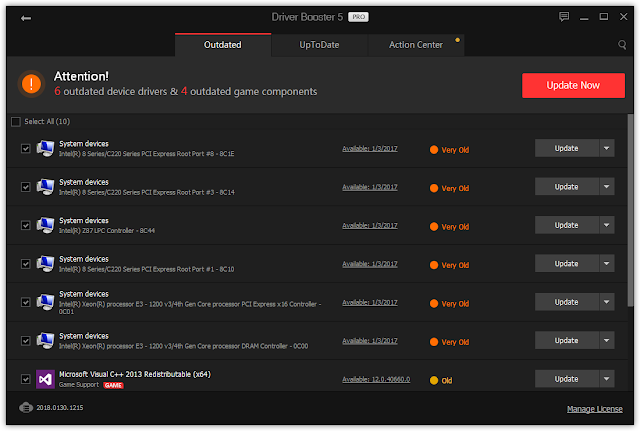
Task: Expand update options for DRAM Controller
Action: (x=607, y=340)
